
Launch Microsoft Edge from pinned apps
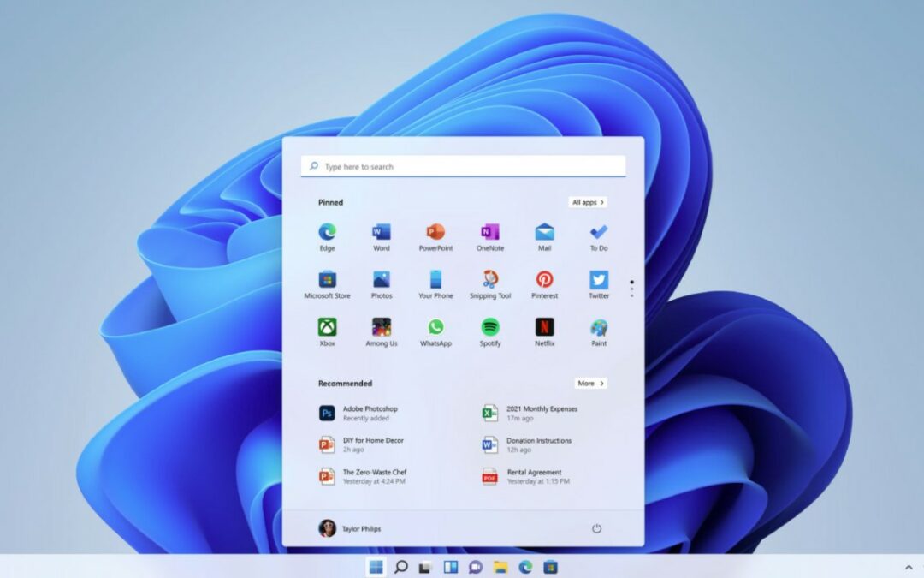tap(328, 232)
